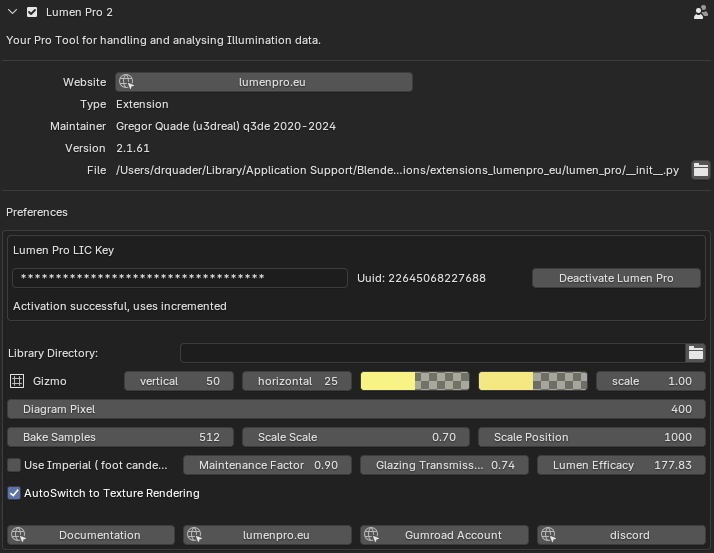Collapse the Lumen Pro 2 add-on panel

[x=13, y=12]
